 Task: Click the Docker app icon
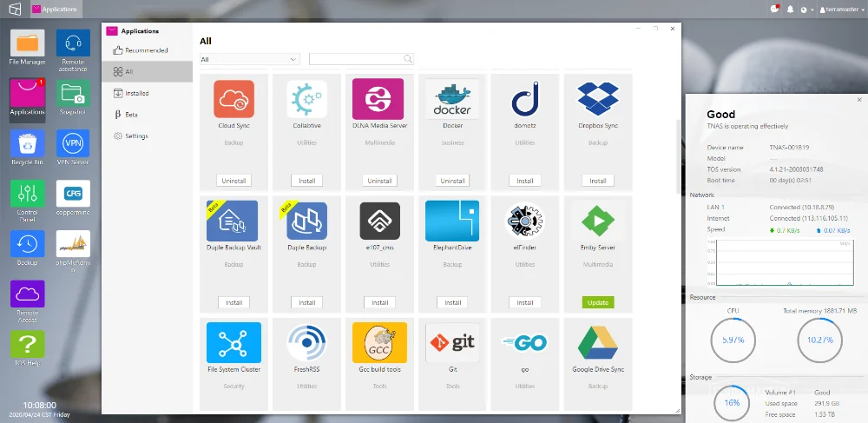(452, 99)
